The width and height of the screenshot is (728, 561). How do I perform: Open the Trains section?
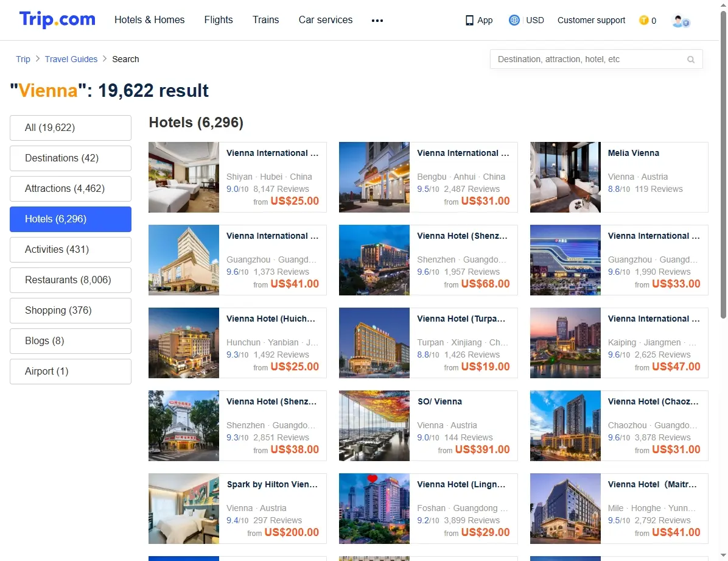tap(265, 20)
